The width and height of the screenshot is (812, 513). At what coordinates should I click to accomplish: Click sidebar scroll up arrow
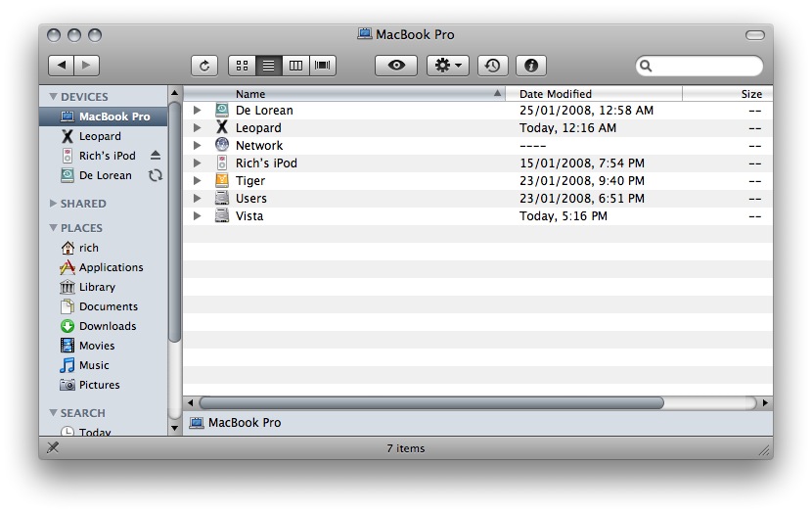174,93
